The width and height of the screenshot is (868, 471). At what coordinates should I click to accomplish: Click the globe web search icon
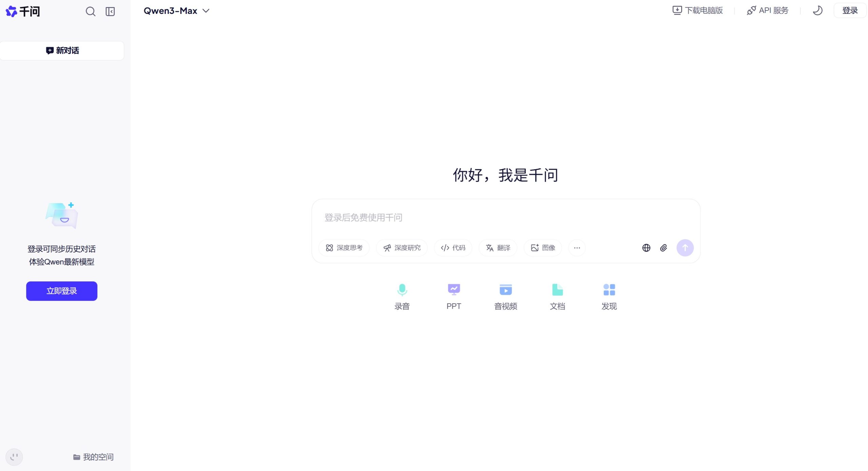tap(646, 248)
